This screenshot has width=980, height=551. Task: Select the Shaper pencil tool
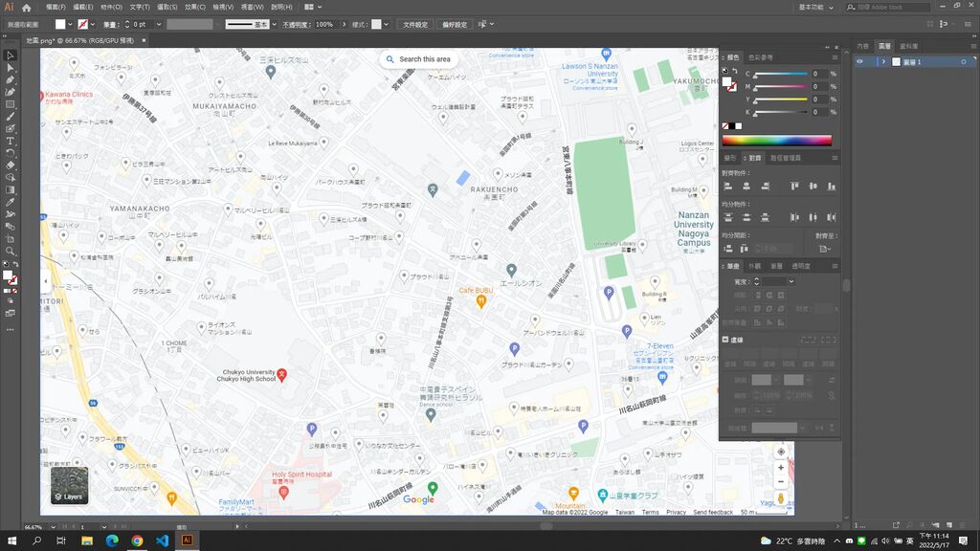(x=10, y=129)
